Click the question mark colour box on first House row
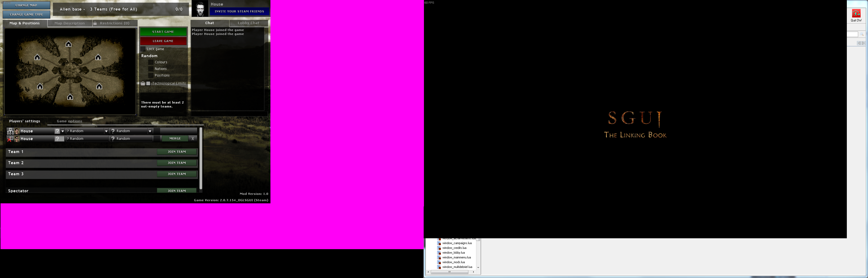 pos(57,131)
